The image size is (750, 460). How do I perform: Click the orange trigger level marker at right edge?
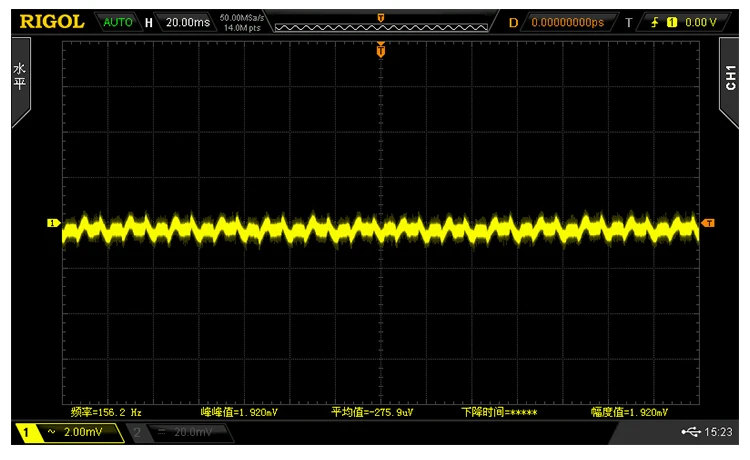(708, 223)
